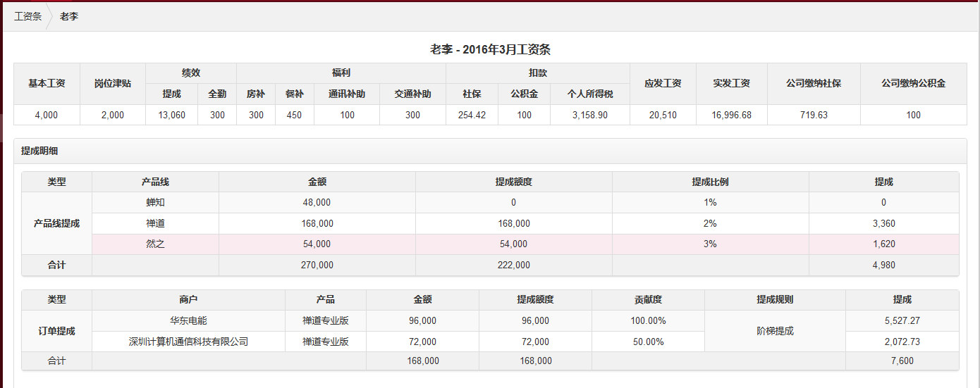
Task: Select the 深圳计算机通信科技有限公司 merchant cell
Action: pos(188,342)
